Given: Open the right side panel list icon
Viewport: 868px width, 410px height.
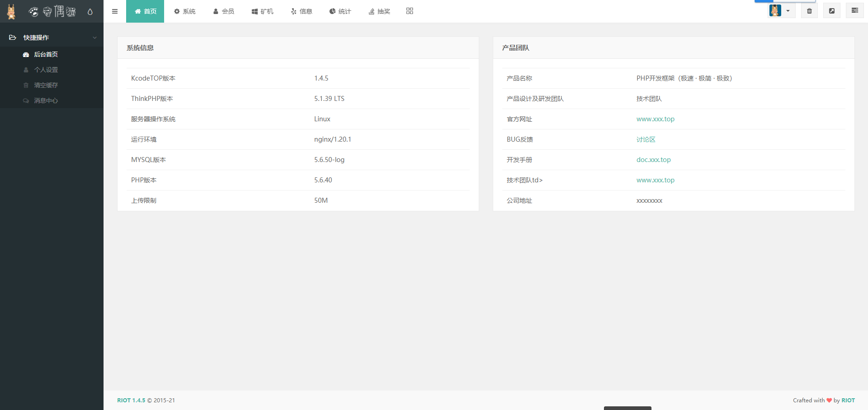Looking at the screenshot, I should pos(854,10).
